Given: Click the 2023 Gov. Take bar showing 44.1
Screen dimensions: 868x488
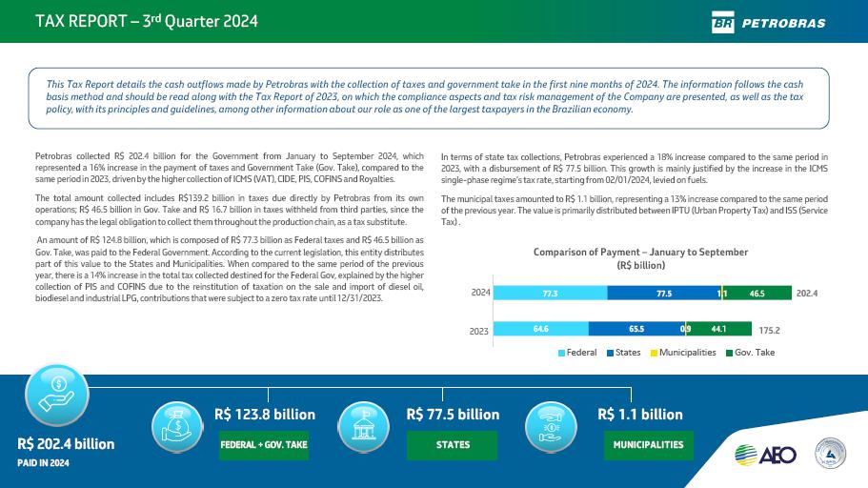Looking at the screenshot, I should (x=720, y=329).
